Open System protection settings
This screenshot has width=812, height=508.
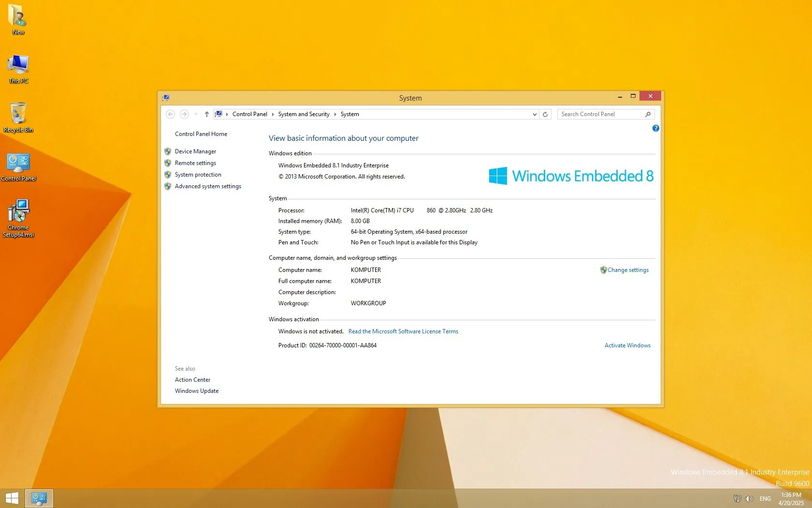tap(197, 175)
